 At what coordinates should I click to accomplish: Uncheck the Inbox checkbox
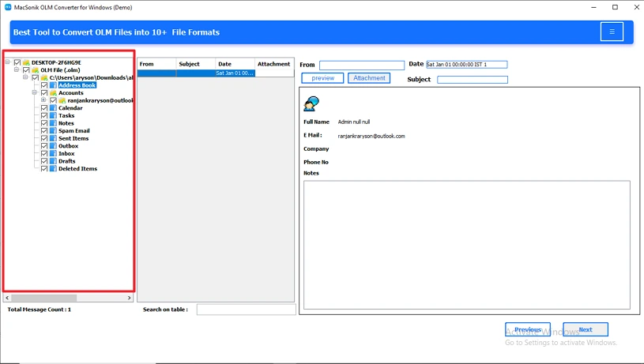pyautogui.click(x=44, y=153)
